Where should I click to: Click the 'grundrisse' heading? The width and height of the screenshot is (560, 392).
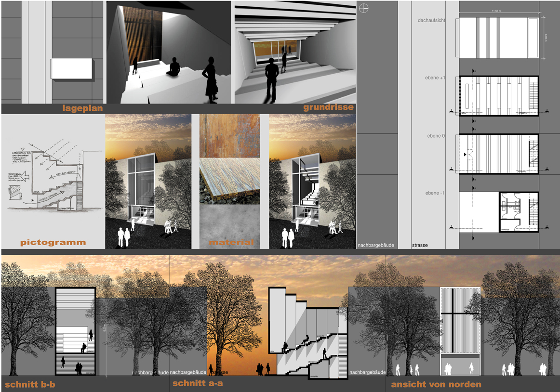[x=328, y=107]
